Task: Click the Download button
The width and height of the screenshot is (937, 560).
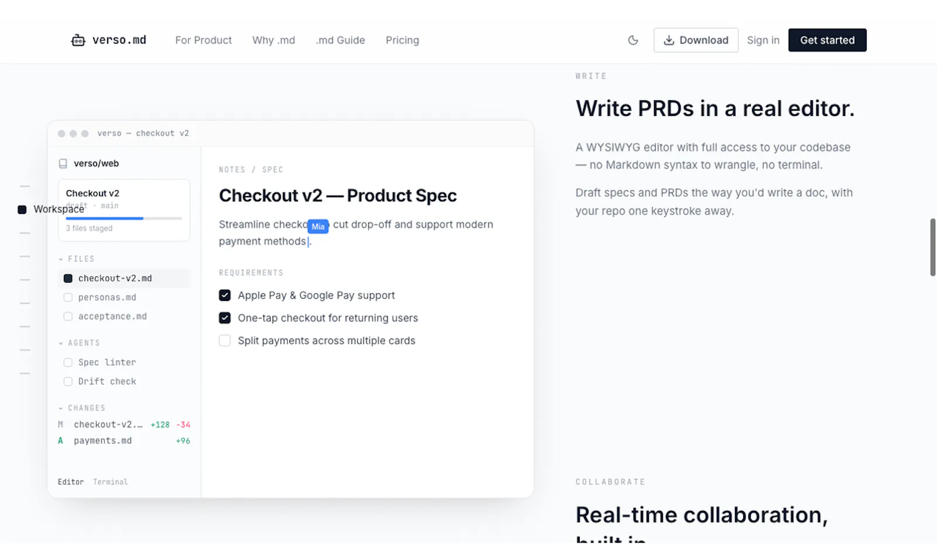Action: (x=696, y=40)
